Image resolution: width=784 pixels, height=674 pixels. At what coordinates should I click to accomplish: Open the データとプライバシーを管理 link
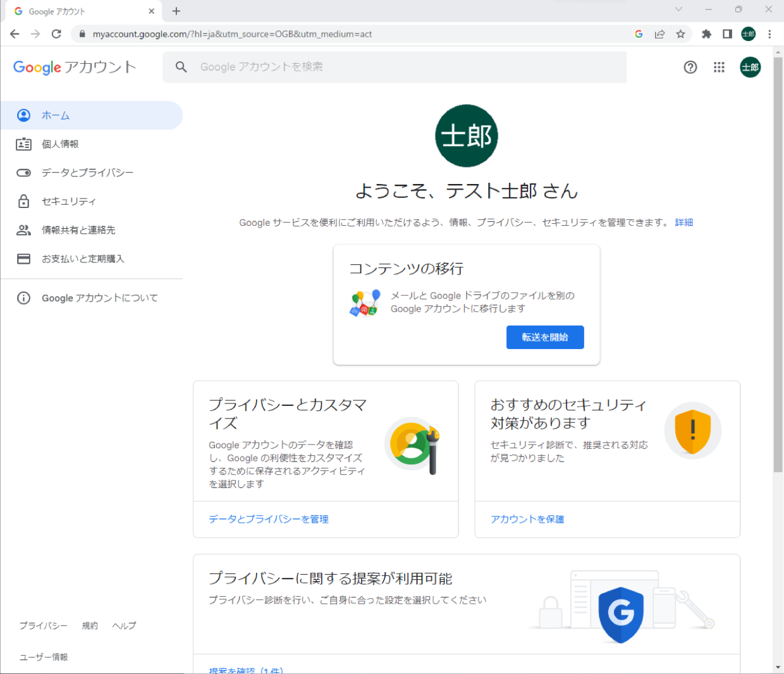pos(269,519)
